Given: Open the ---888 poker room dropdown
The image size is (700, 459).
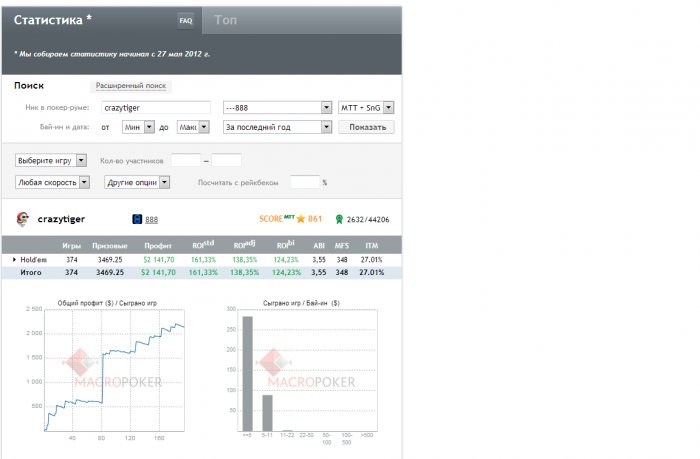Looking at the screenshot, I should tap(277, 108).
